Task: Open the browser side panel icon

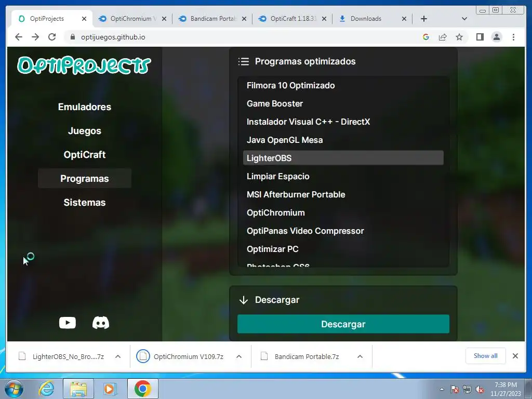Action: pos(480,37)
